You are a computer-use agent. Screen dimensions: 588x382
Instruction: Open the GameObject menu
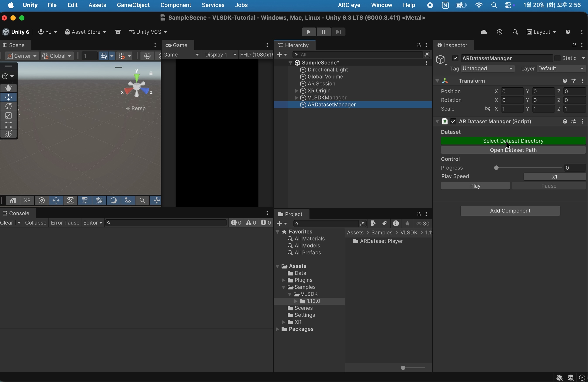[133, 5]
